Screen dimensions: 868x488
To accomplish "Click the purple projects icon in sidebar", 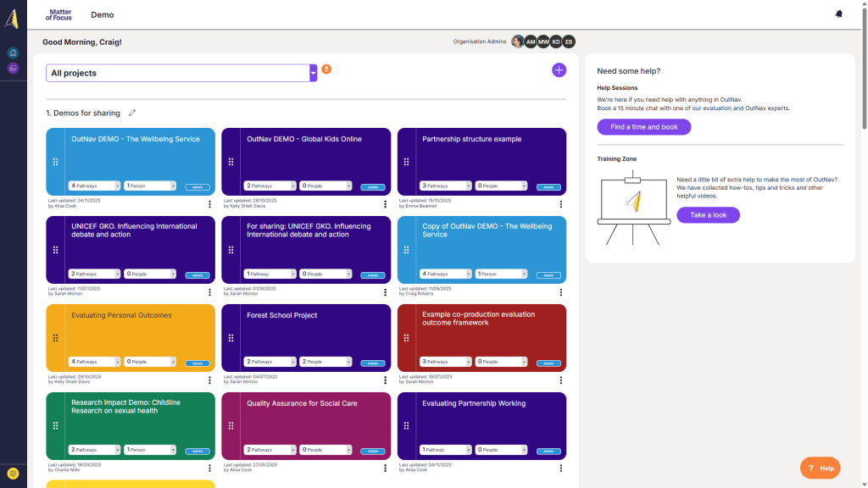I will 13,68.
